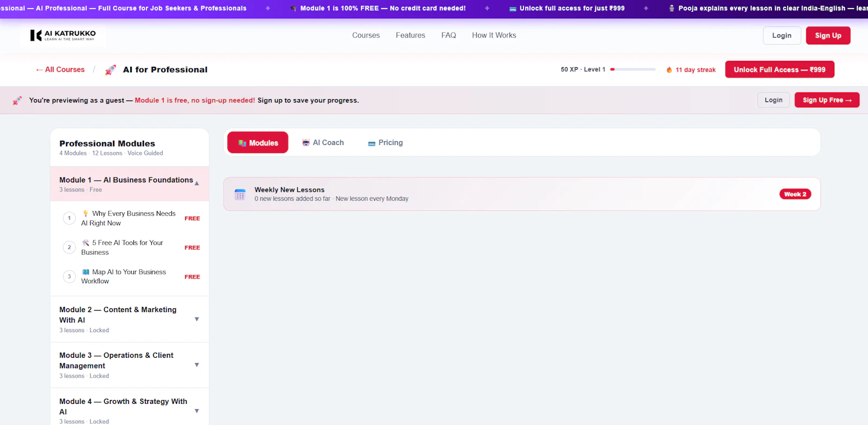Screen dimensions: 868x425
Task: Click the Week 2 badge
Action: click(x=795, y=194)
